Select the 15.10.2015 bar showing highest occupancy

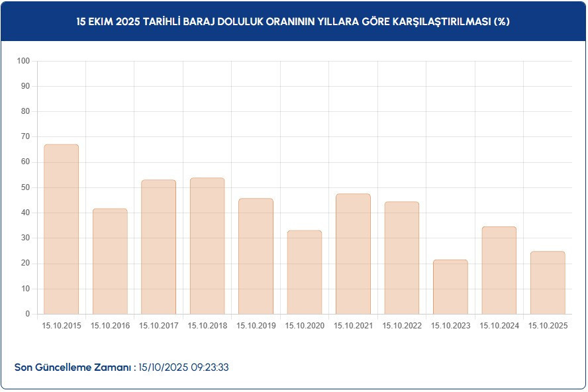point(60,228)
